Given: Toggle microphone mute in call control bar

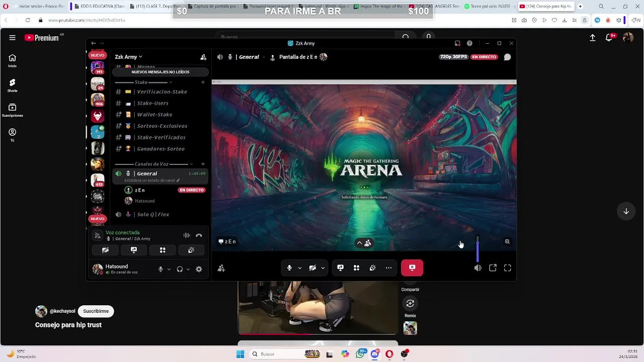Looking at the screenshot, I should coord(289,268).
